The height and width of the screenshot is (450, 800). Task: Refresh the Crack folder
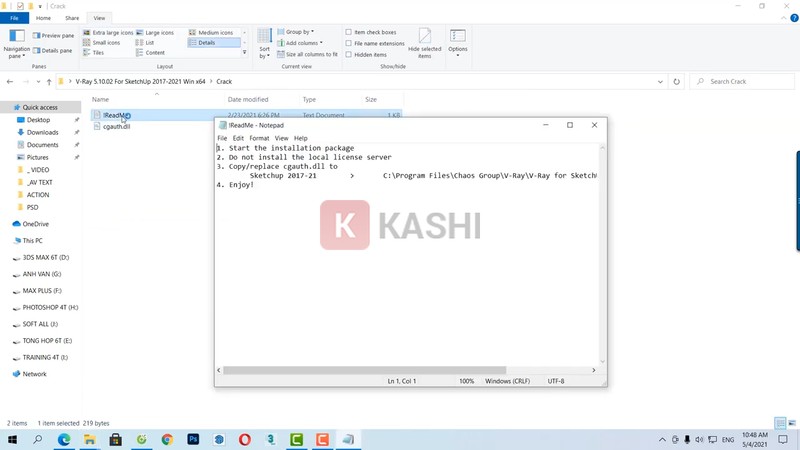click(677, 82)
